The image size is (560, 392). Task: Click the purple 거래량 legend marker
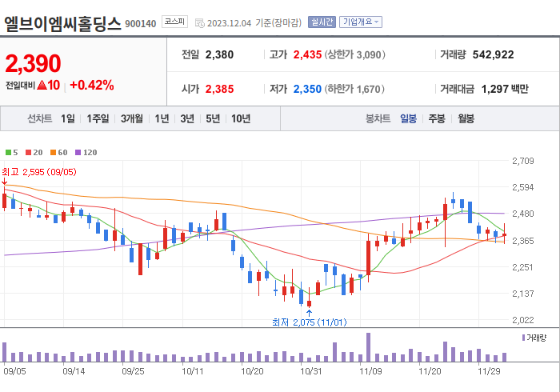(523, 338)
